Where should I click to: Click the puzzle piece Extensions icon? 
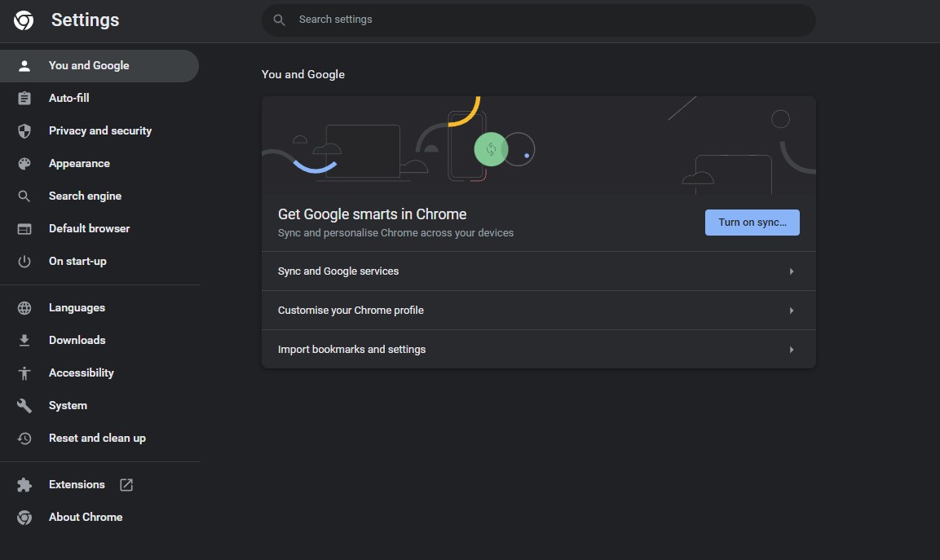24,484
